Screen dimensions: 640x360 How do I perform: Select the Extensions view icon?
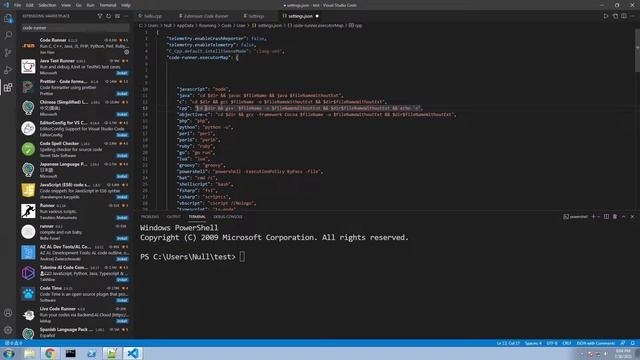tap(8, 87)
